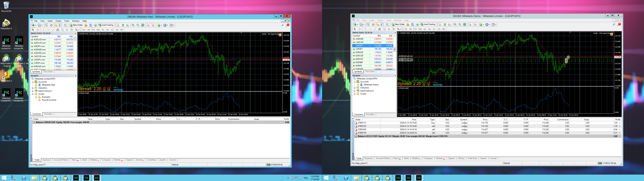Close order 67893115 with its x button
Image resolution: width=644 pixels, height=181 pixels.
620,123
